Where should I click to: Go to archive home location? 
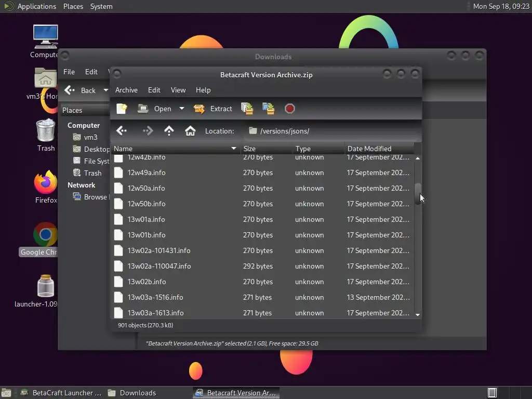[x=190, y=130]
